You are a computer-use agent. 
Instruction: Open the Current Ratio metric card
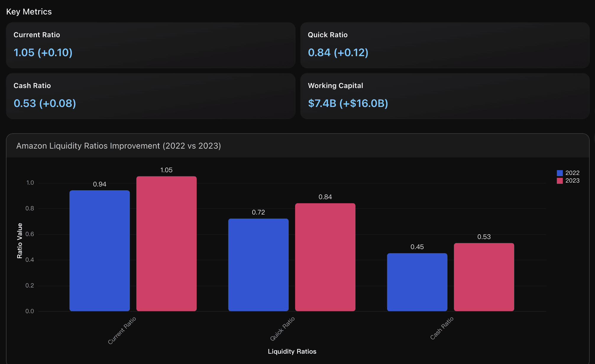tap(151, 45)
